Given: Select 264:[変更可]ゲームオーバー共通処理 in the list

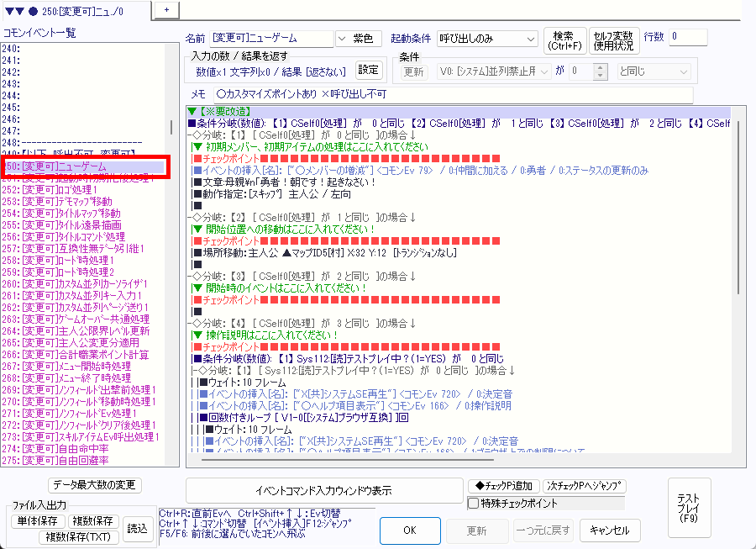Looking at the screenshot, I should pyautogui.click(x=84, y=319).
